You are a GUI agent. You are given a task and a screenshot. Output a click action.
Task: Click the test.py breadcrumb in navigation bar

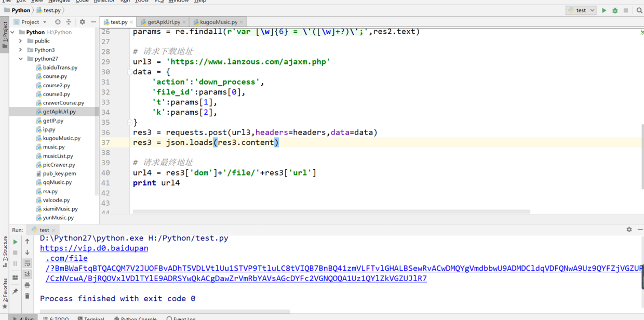click(48, 10)
